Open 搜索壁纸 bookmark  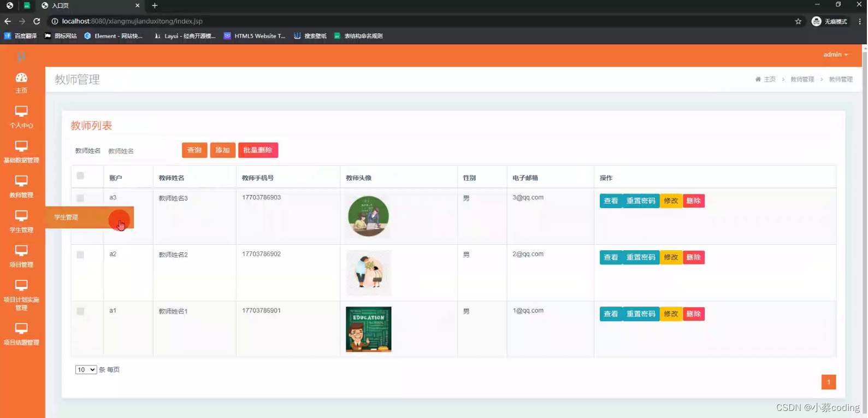[310, 36]
